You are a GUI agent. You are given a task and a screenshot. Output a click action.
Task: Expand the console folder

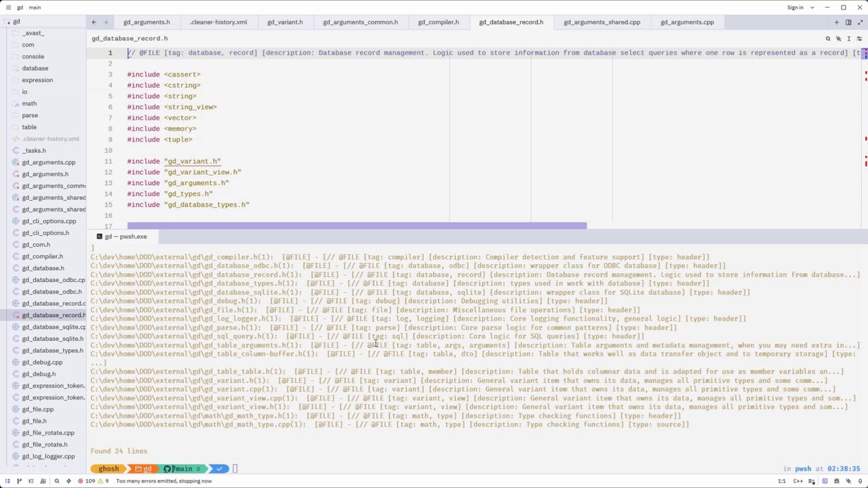coord(43,56)
